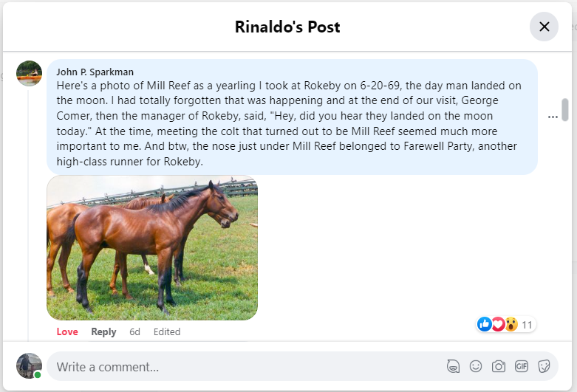Show edit history via Edited label

pyautogui.click(x=167, y=331)
